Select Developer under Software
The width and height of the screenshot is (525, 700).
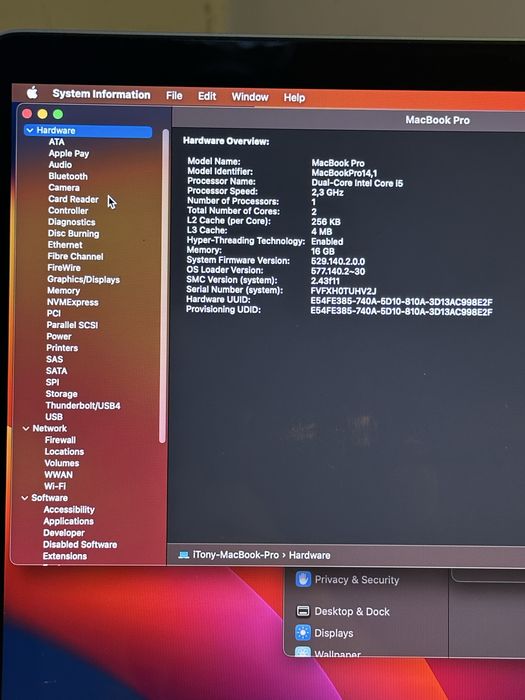[x=64, y=533]
